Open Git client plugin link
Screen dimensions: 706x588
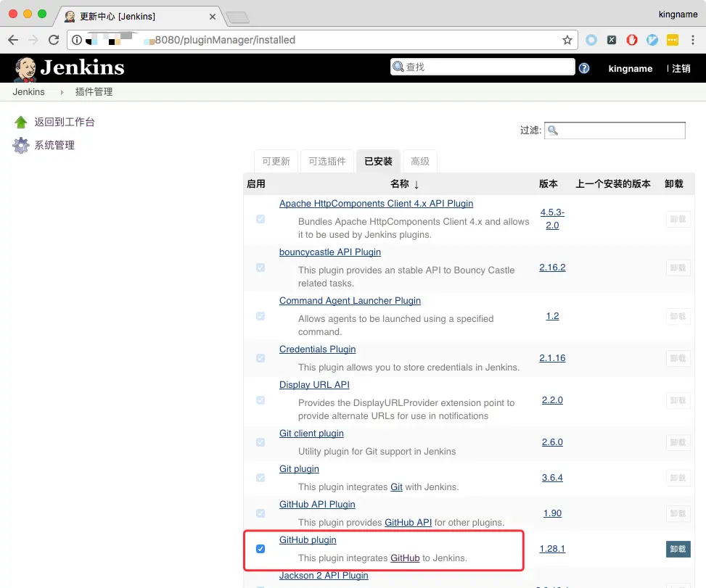(311, 434)
